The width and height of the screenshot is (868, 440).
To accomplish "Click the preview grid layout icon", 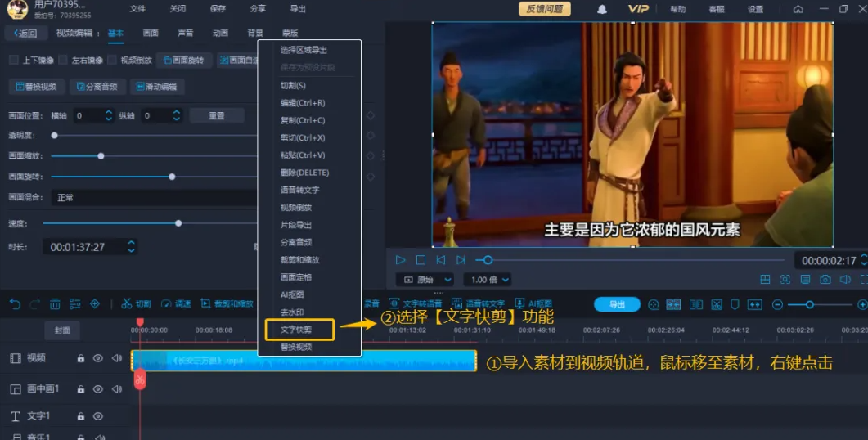I will 765,280.
